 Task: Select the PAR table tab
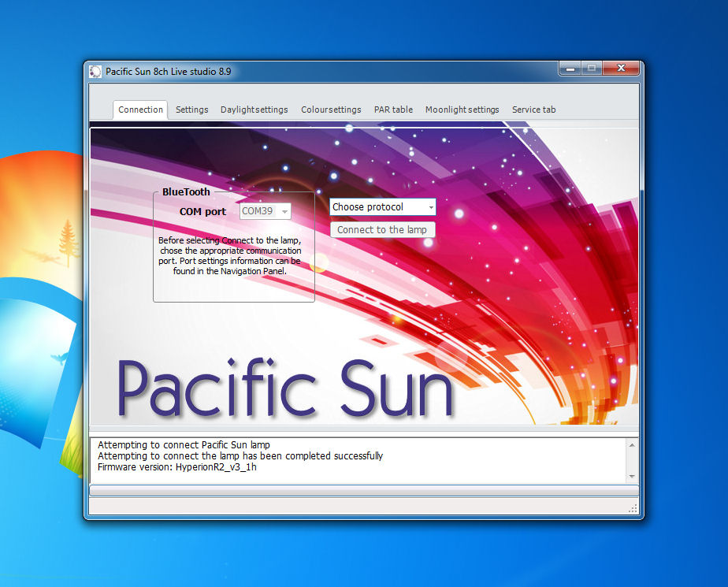point(393,110)
